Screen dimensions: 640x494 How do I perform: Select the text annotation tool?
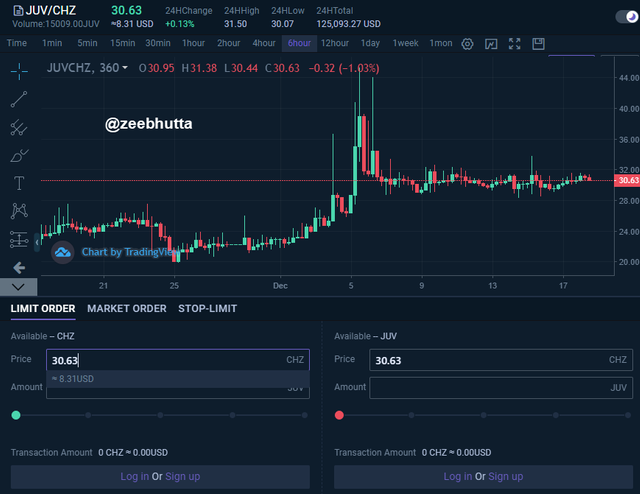[x=19, y=183]
